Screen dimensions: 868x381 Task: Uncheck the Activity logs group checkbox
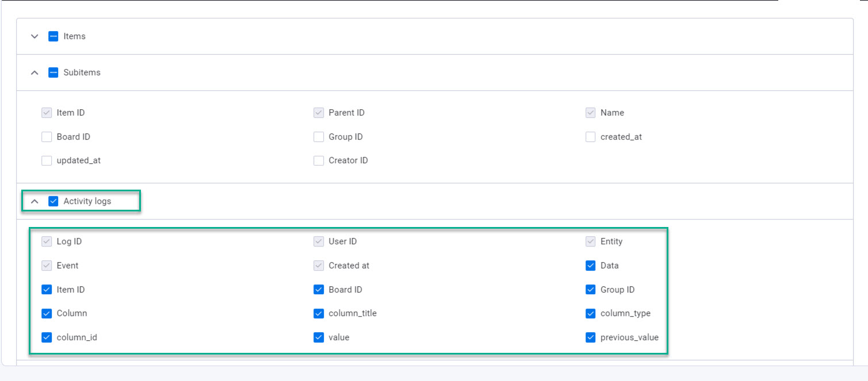[x=53, y=202]
